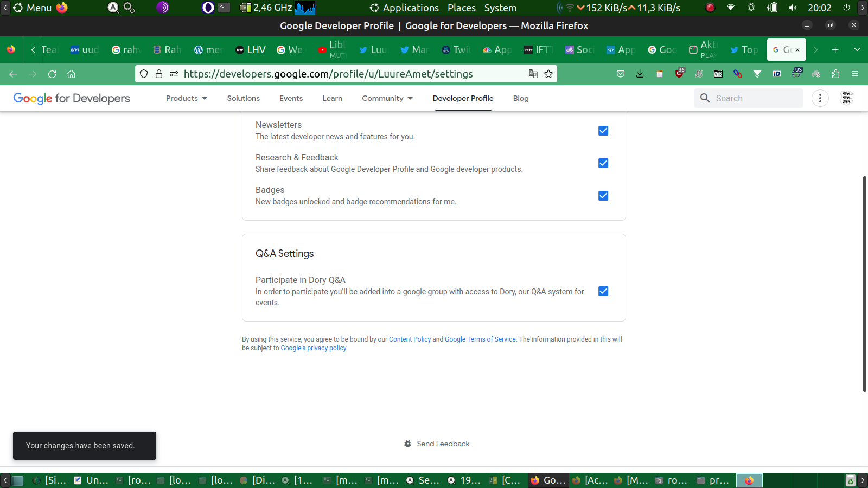Open a new browser tab
This screenshot has width=868, height=488.
pyautogui.click(x=835, y=50)
